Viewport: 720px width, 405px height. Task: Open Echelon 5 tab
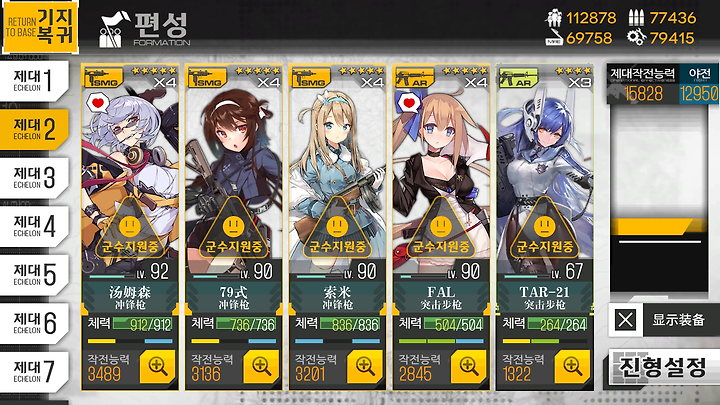tap(34, 275)
